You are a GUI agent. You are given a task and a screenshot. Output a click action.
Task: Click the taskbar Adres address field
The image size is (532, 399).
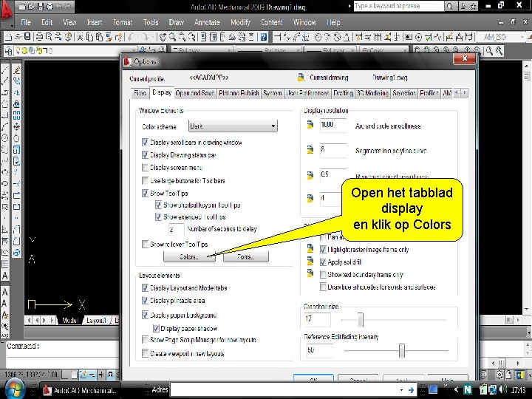tap(287, 390)
